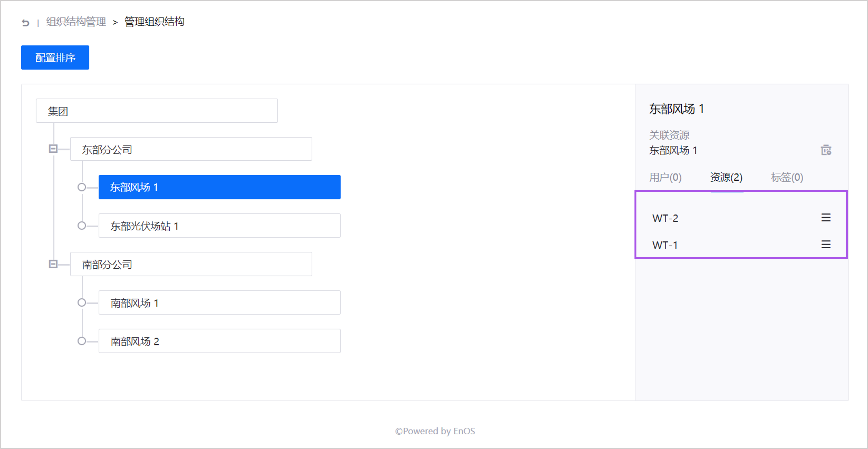Switch to the 用户(0) tab
868x449 pixels.
[x=665, y=177]
